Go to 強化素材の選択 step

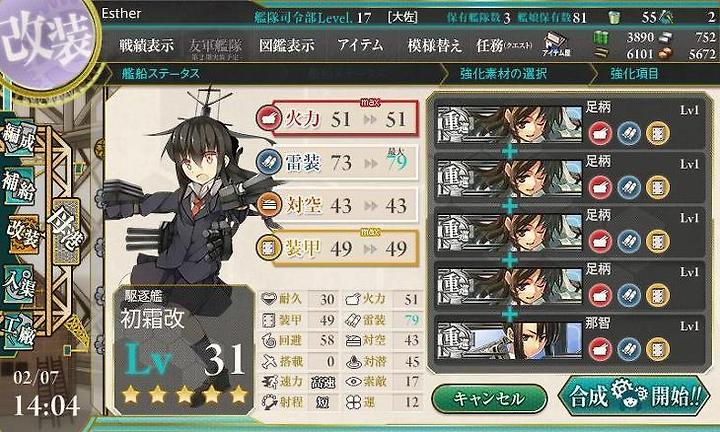point(503,73)
